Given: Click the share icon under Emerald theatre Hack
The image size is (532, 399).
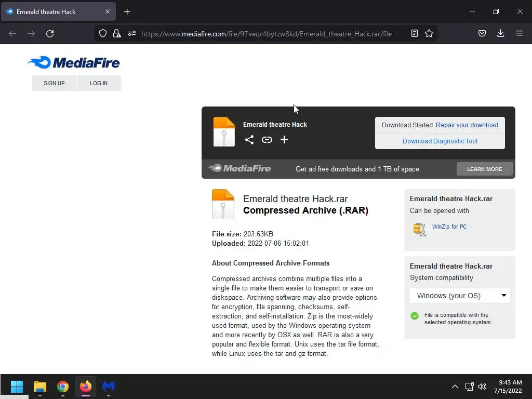Looking at the screenshot, I should coord(249,140).
